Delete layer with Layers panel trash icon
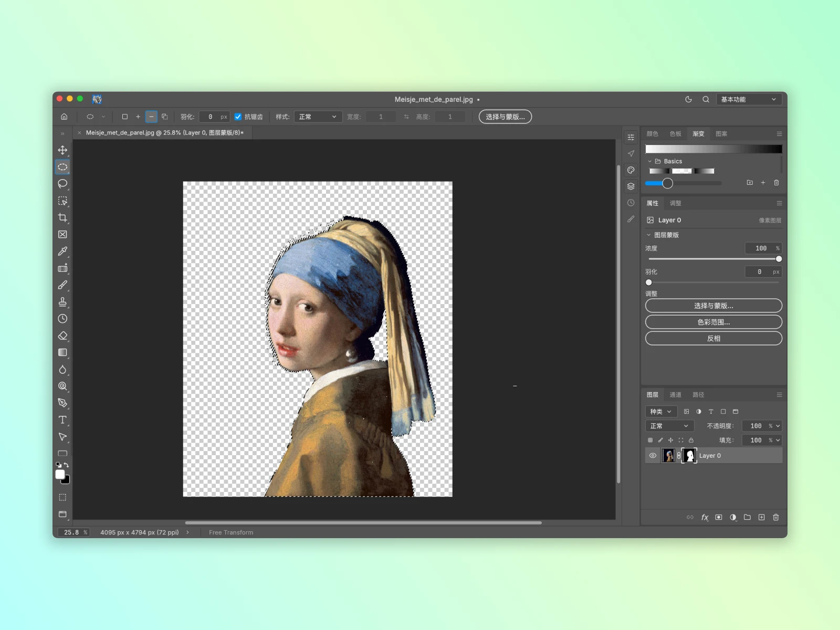Screen dimensions: 840x630 coord(776,518)
